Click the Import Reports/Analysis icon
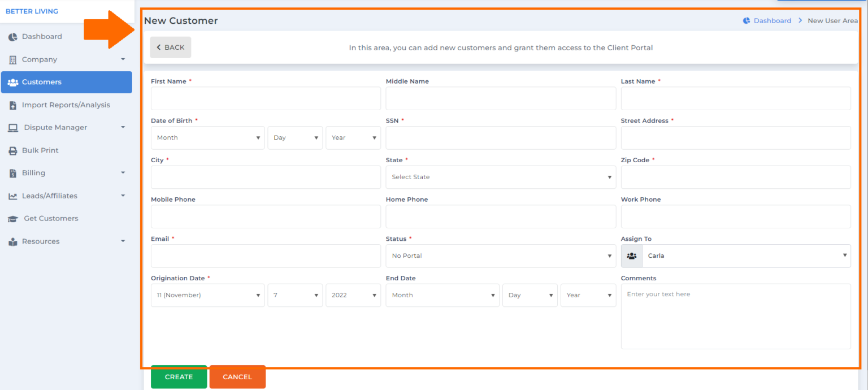Screen dimensions: 868x390 pos(12,105)
